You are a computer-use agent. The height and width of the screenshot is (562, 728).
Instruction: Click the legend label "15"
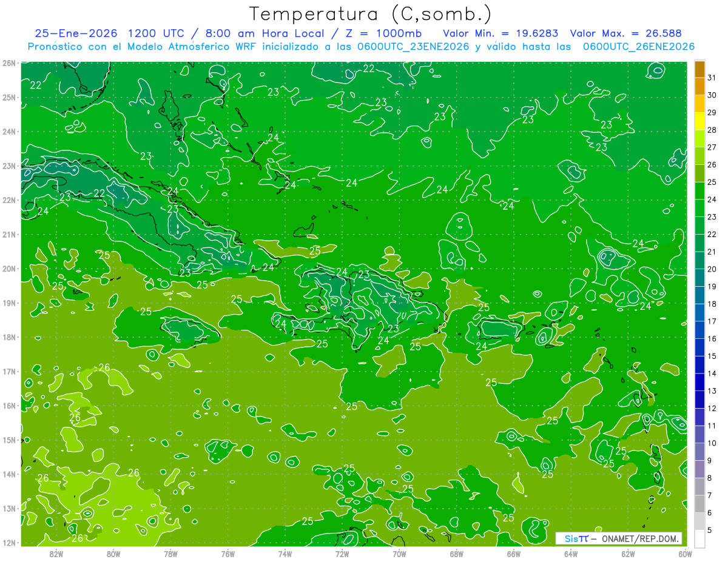coord(712,356)
